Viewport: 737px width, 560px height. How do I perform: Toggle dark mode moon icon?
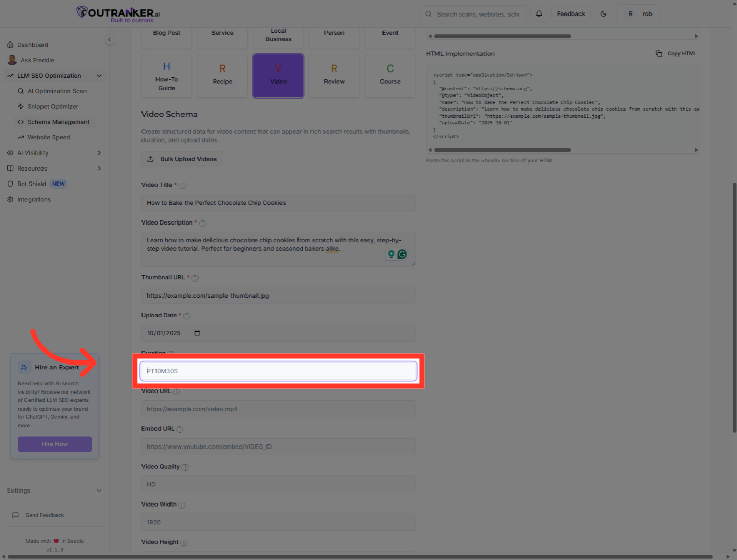click(x=603, y=14)
